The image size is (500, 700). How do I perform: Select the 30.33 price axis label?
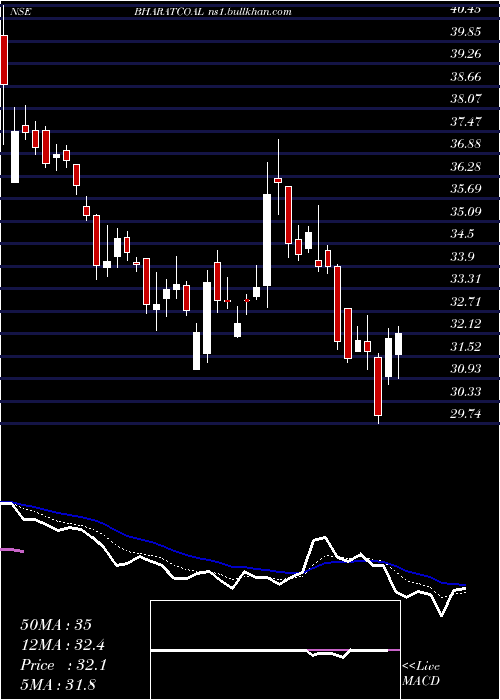pyautogui.click(x=466, y=392)
